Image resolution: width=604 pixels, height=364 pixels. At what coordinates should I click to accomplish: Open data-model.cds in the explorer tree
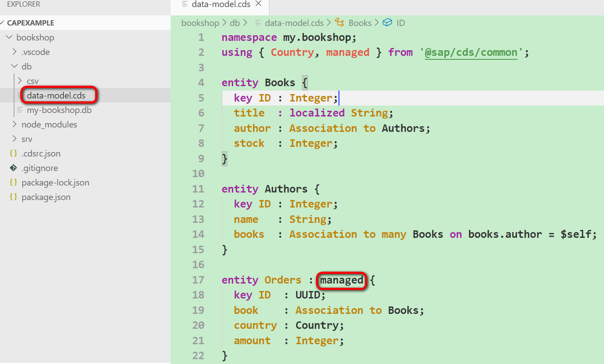[x=56, y=95]
